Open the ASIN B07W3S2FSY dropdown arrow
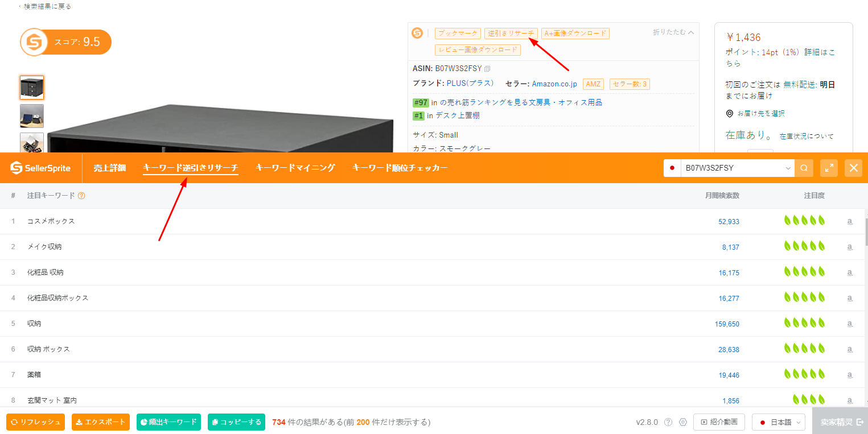Viewport: 868px width, 434px height. click(788, 168)
